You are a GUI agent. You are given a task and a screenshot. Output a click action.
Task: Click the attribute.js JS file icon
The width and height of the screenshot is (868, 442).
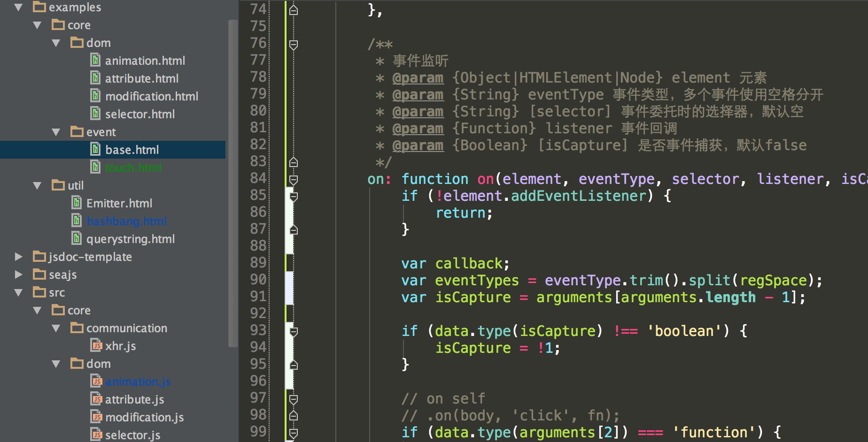96,399
